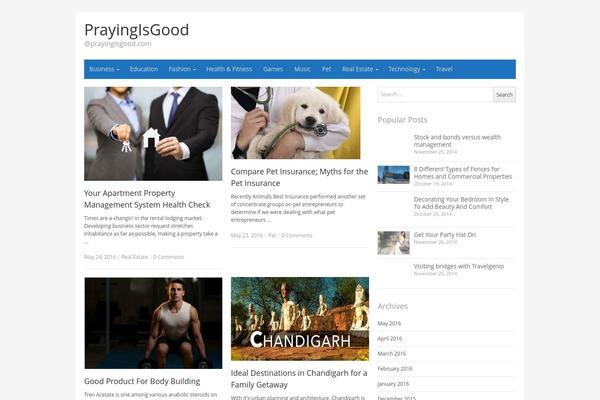600x400 pixels.
Task: Open the apartment keys article thumbnail
Action: click(x=153, y=133)
